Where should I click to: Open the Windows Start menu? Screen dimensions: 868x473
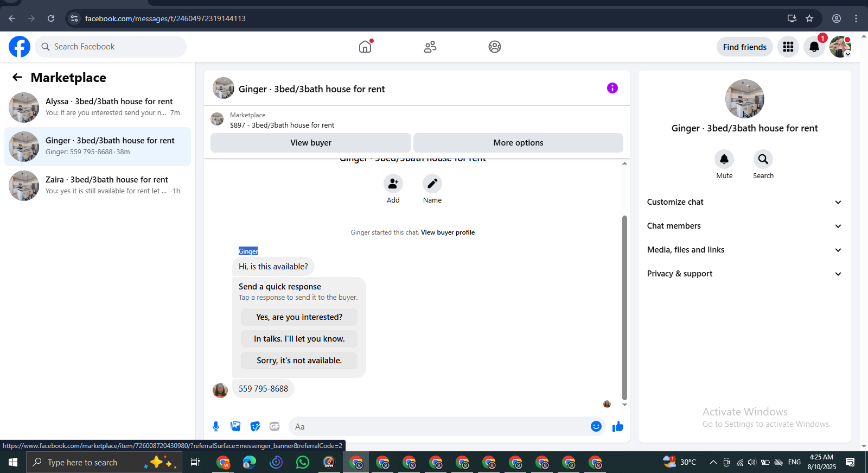click(13, 462)
